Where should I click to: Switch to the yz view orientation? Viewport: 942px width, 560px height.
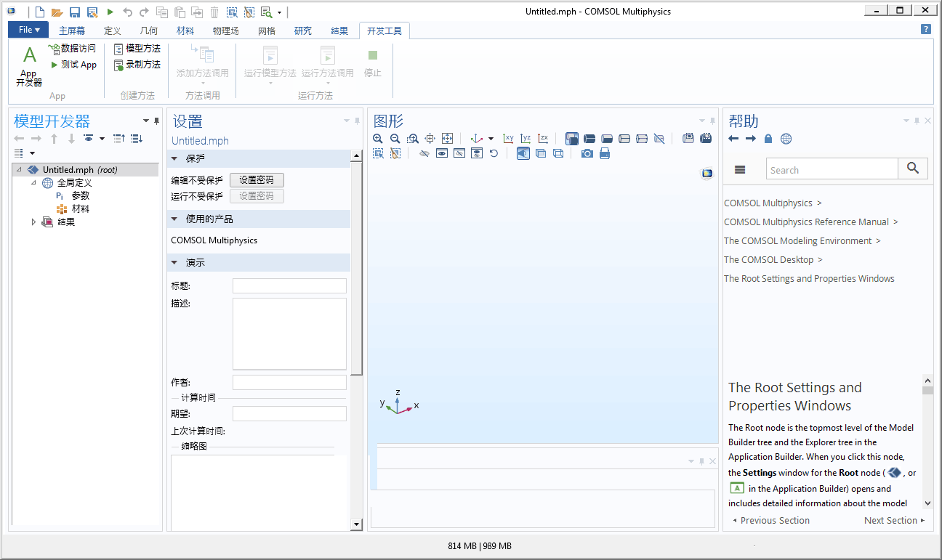pos(526,138)
